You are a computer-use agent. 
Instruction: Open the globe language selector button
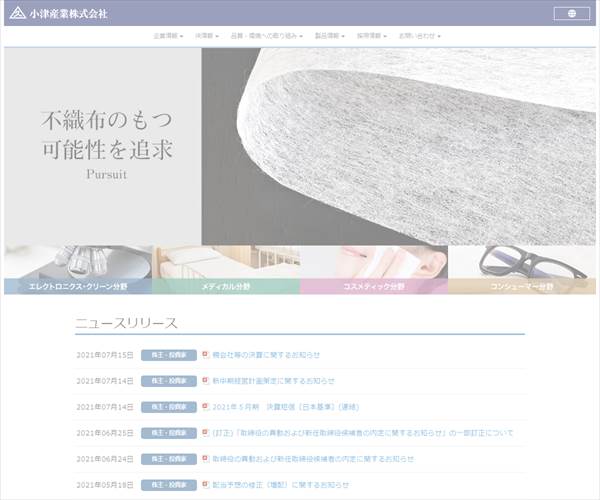click(572, 13)
